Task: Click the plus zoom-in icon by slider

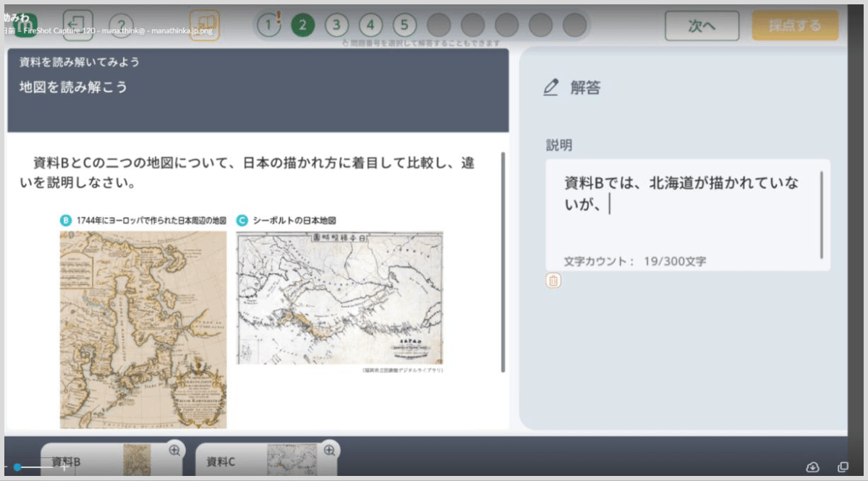Action: [64, 468]
